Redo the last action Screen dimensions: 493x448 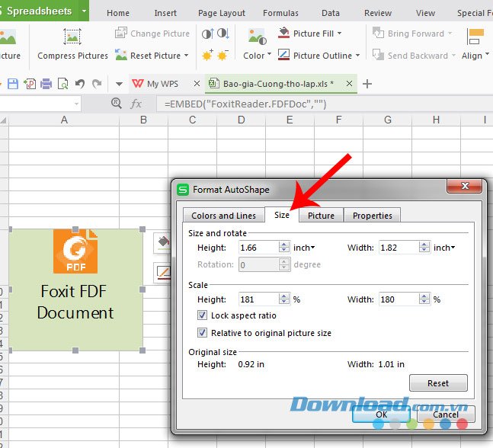tap(97, 84)
